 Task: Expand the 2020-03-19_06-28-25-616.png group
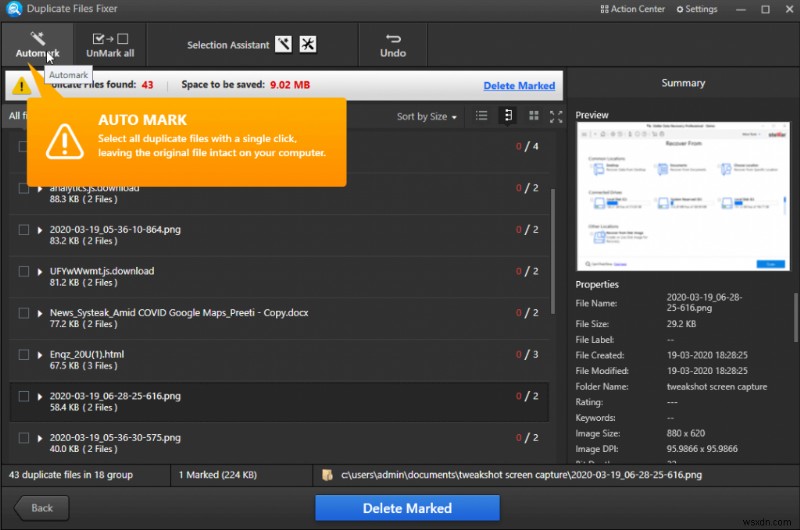click(x=40, y=397)
